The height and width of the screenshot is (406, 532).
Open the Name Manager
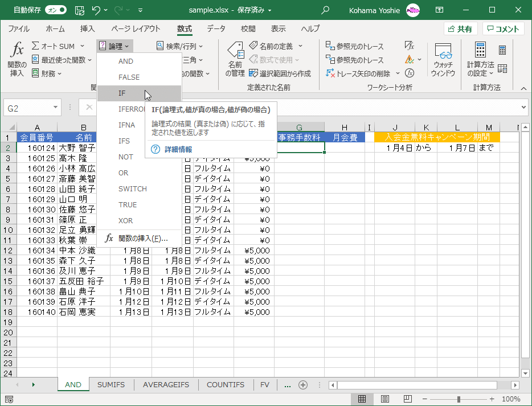point(235,59)
